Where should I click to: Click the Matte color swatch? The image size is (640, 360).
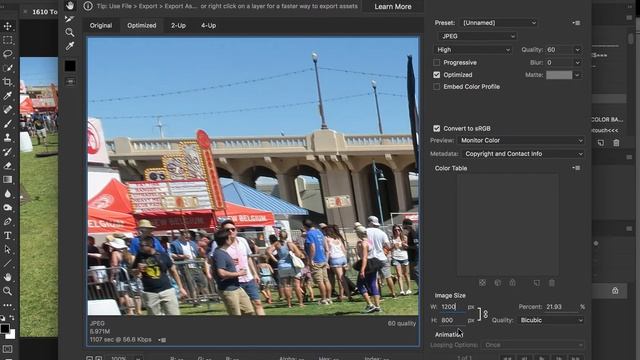coord(559,75)
